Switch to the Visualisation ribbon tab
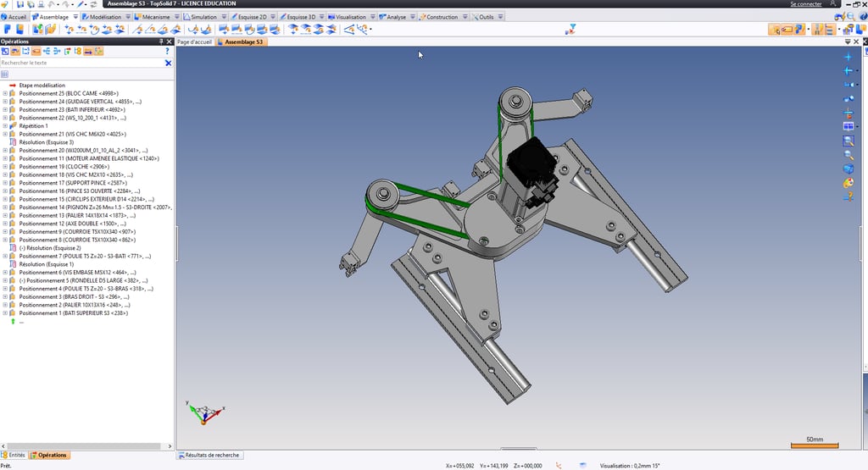The image size is (868, 470). 348,17
